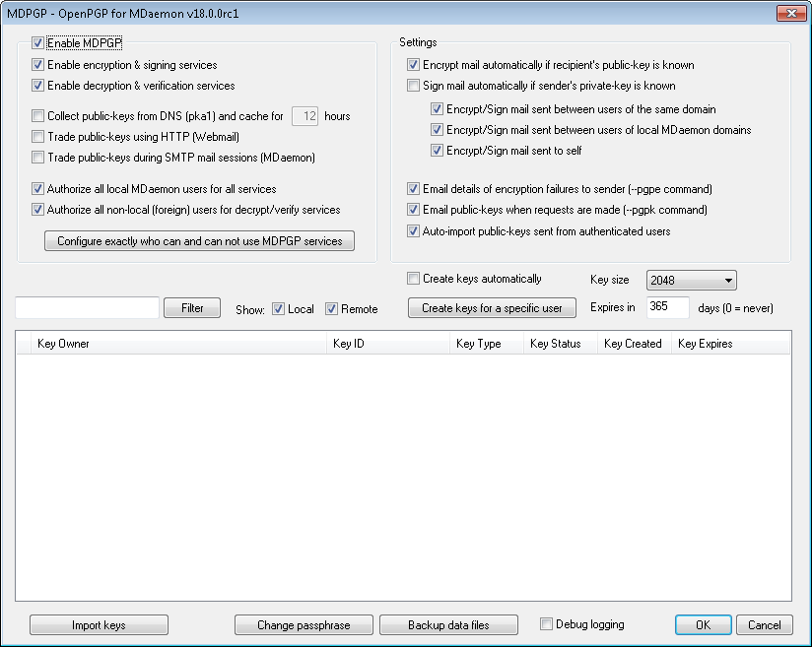
Task: Click the Import keys button
Action: coord(99,625)
